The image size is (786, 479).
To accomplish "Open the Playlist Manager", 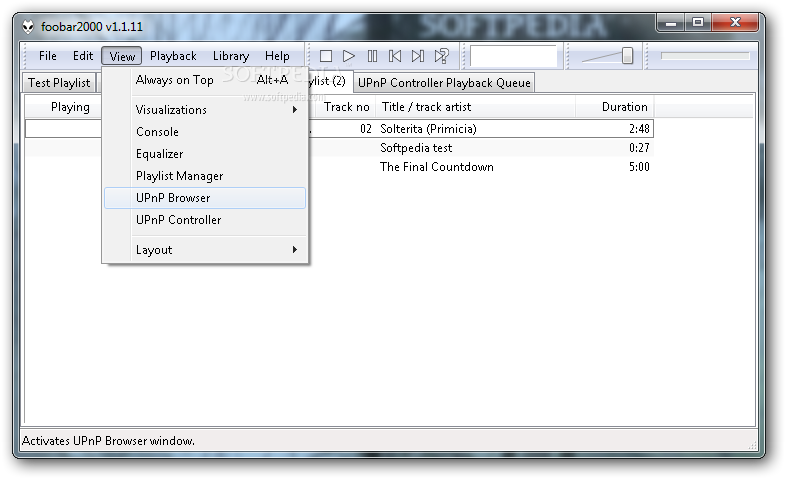I will point(205,176).
